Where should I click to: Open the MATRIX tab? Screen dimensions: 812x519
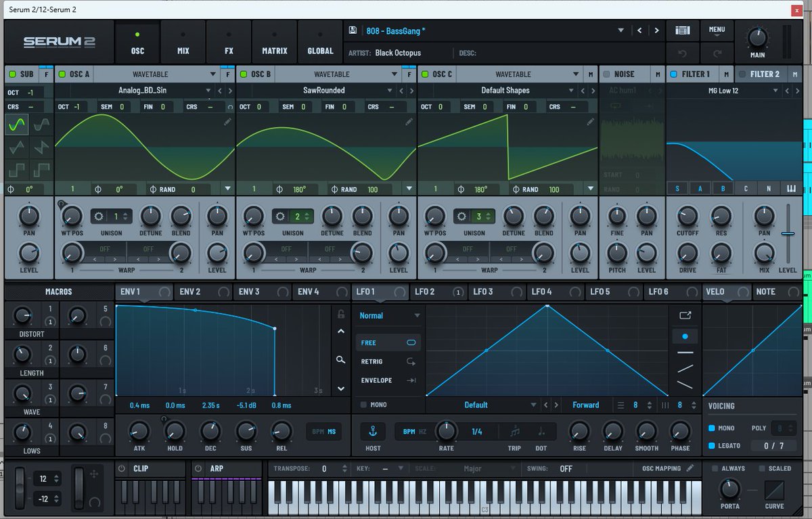tap(275, 42)
